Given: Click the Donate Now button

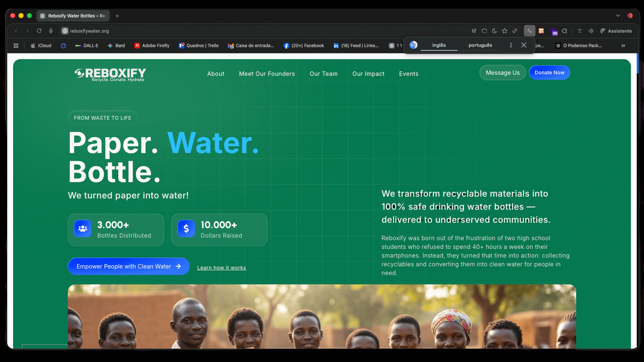Looking at the screenshot, I should [549, 73].
